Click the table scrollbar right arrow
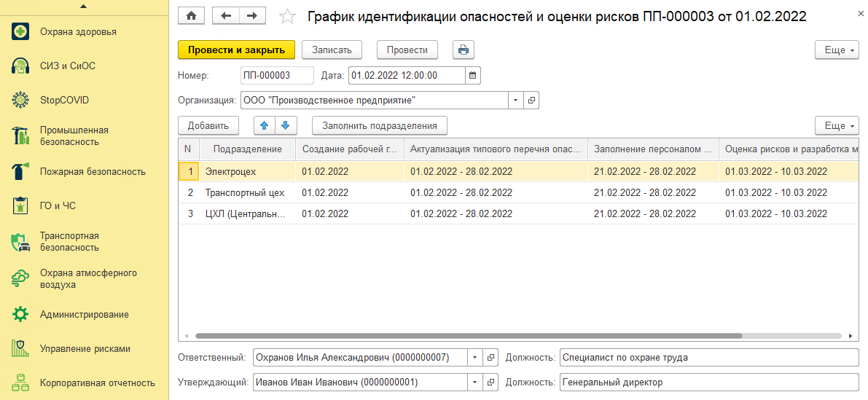 851,336
